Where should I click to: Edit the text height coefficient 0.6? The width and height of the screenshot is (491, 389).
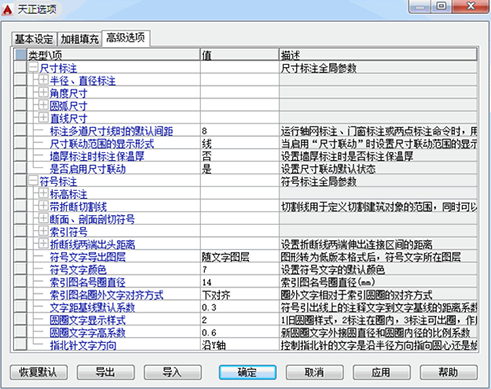point(240,333)
